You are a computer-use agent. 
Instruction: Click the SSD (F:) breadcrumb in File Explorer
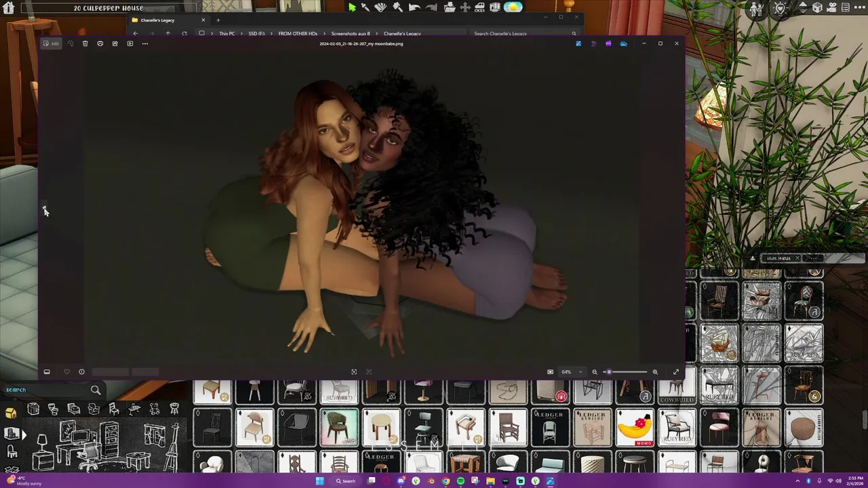click(x=256, y=33)
